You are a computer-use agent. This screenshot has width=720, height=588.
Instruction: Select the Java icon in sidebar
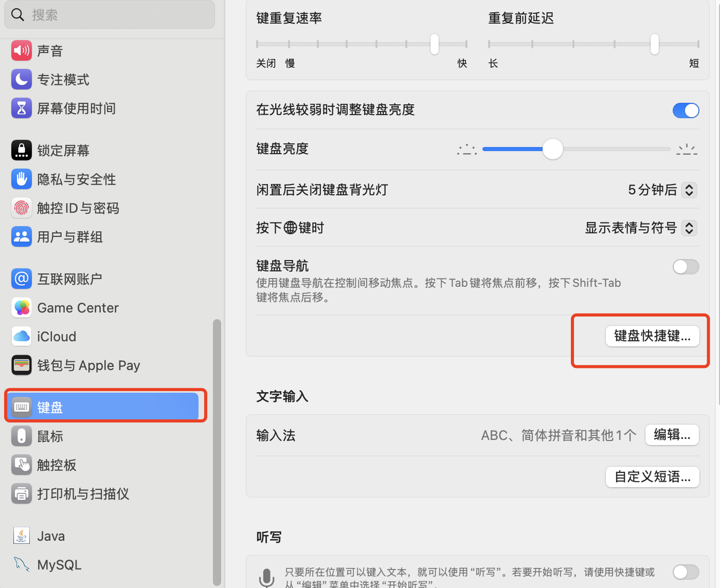pyautogui.click(x=21, y=536)
